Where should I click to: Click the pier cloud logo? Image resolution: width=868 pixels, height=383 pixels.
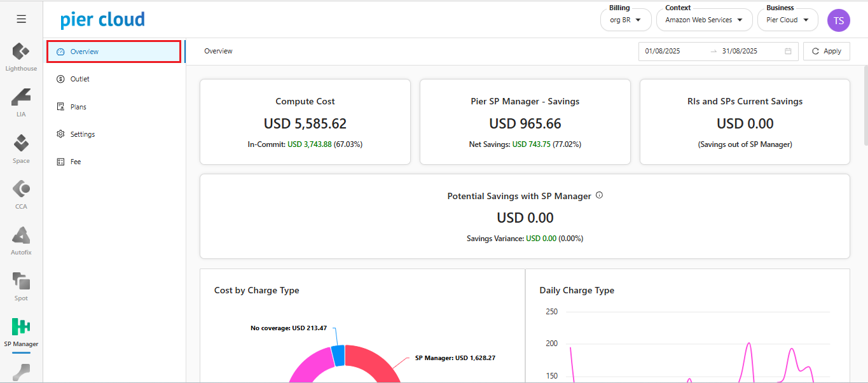coord(102,20)
